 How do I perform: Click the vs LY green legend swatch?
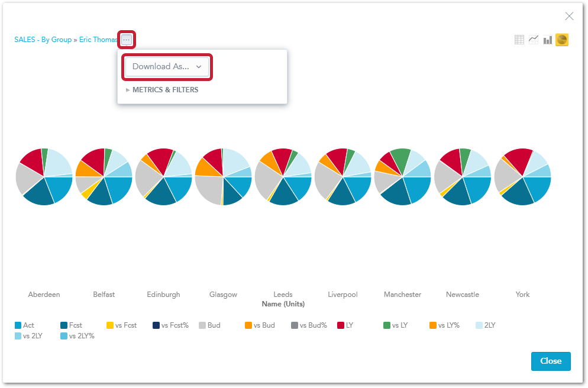387,325
